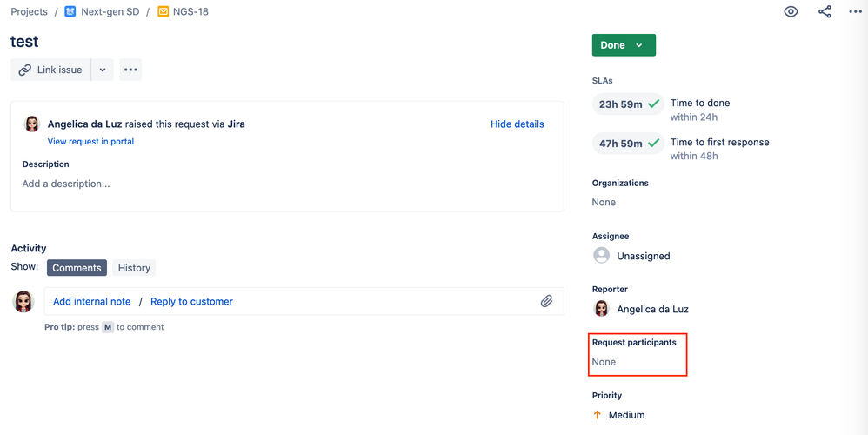The width and height of the screenshot is (868, 435).
Task: Open Next-gen SD breadcrumb link
Action: click(x=110, y=11)
